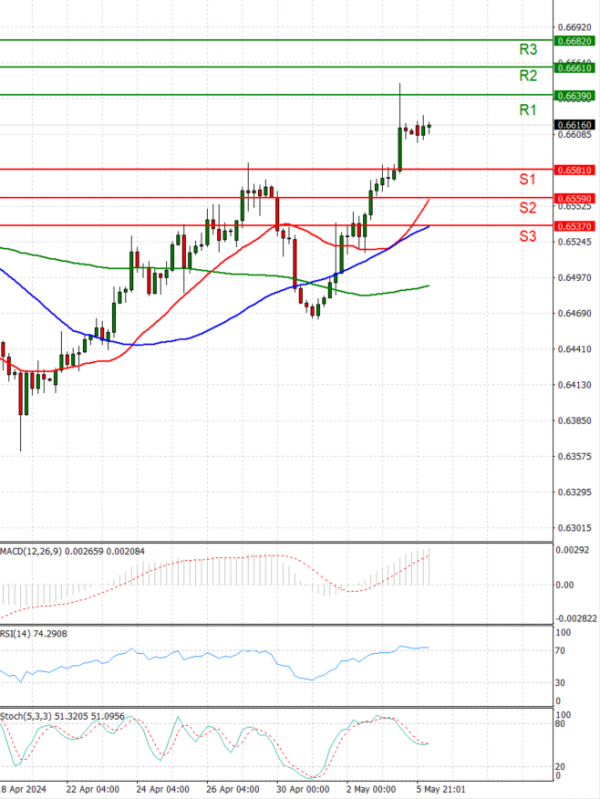Click the Stochastic scale level 80
This screenshot has width=600, height=799.
tap(560, 724)
